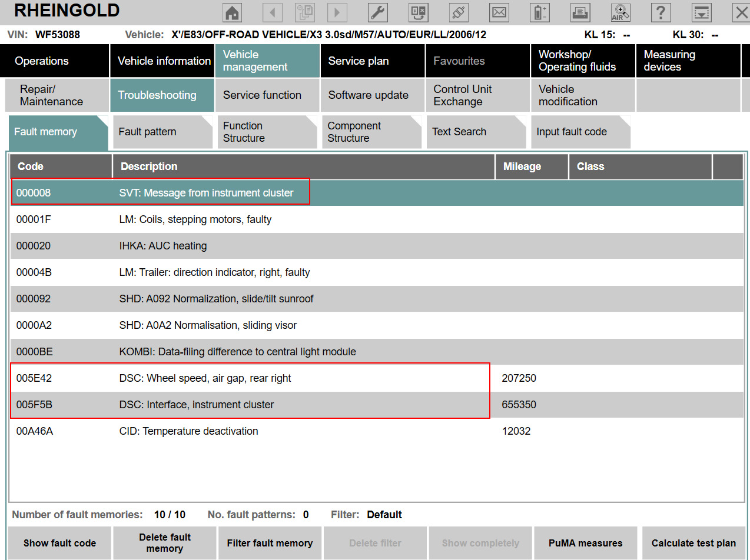Open the Control Unit Exchange tab
750x560 pixels.
click(478, 95)
